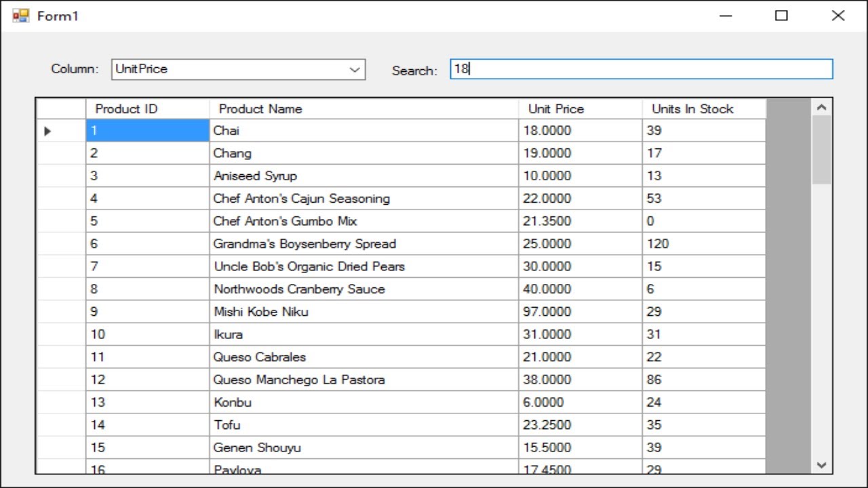The image size is (868, 488).
Task: Select Chef Anton's Gumbo Mix cell
Action: pyautogui.click(x=364, y=221)
